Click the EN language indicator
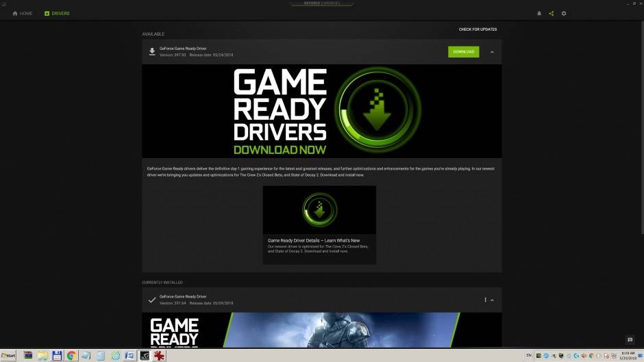The height and width of the screenshot is (362, 644). pos(529,355)
